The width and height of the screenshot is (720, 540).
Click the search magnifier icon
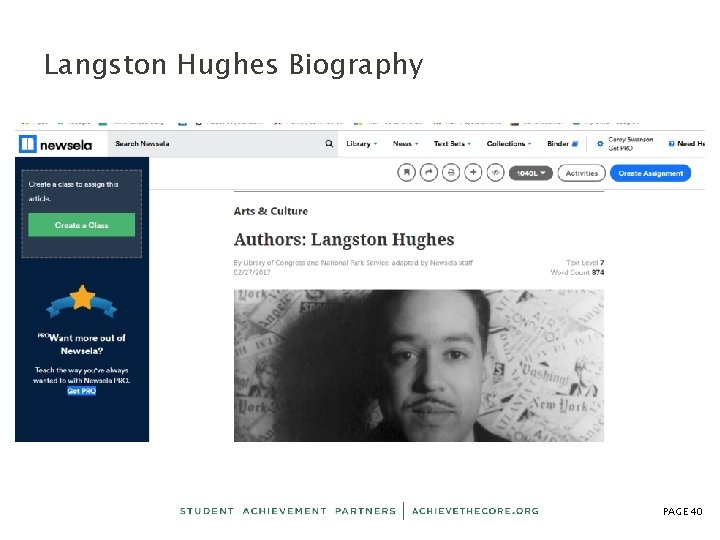pos(329,144)
